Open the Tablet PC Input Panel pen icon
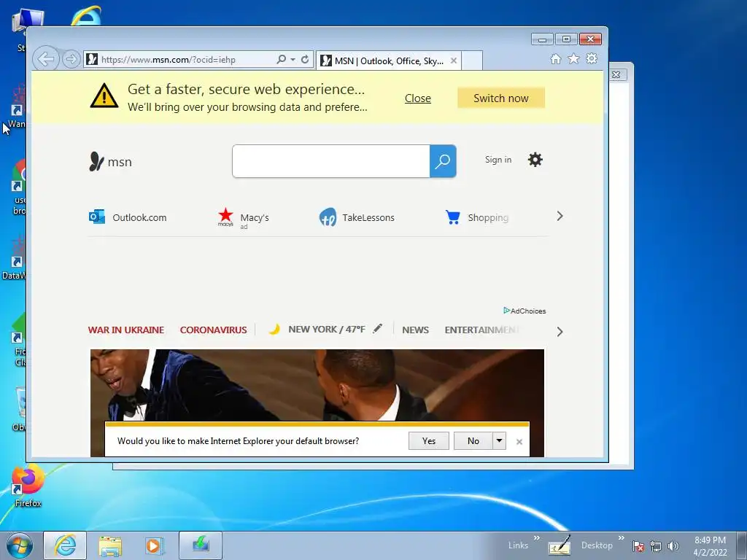The image size is (747, 560). coord(560,545)
